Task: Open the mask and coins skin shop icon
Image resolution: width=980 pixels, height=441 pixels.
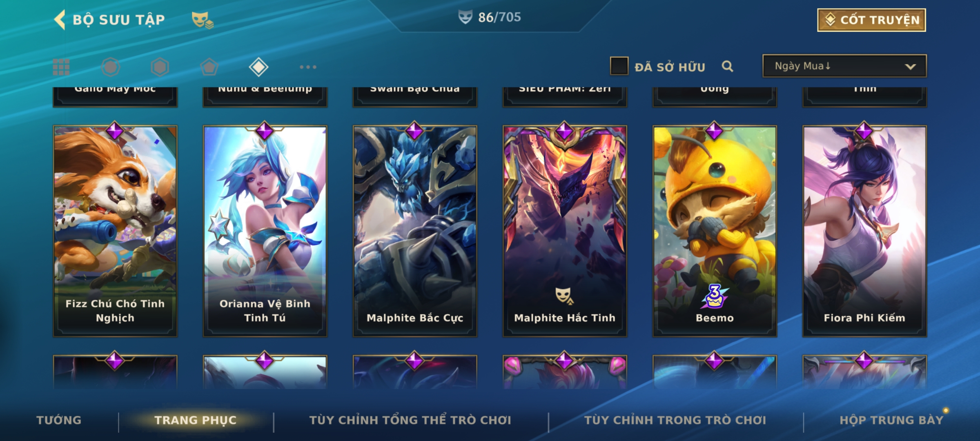Action: click(203, 20)
